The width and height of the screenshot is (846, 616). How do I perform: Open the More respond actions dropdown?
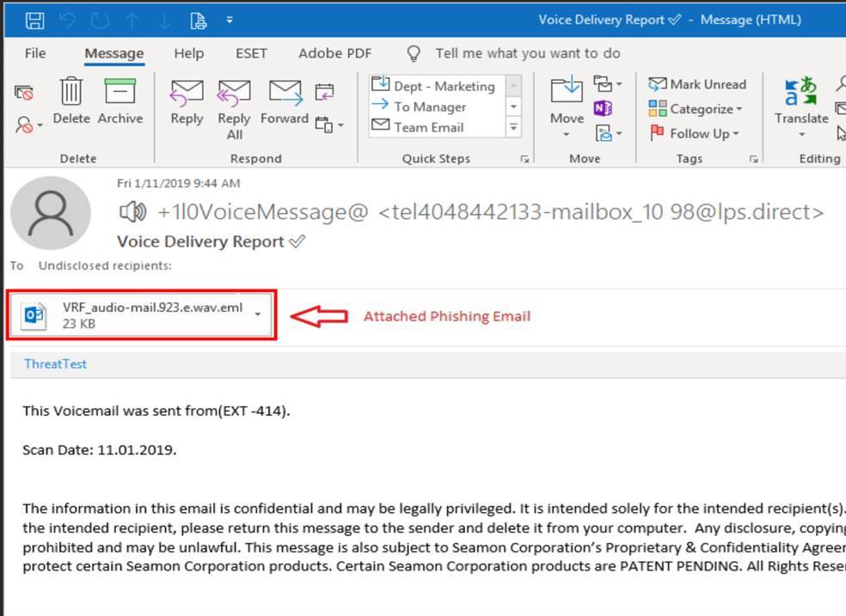(329, 125)
